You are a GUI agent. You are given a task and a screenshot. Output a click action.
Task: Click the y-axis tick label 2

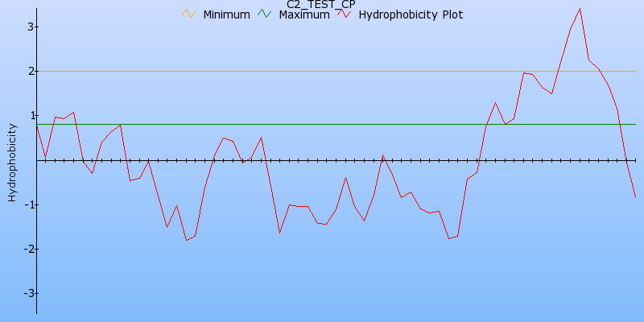pyautogui.click(x=28, y=72)
